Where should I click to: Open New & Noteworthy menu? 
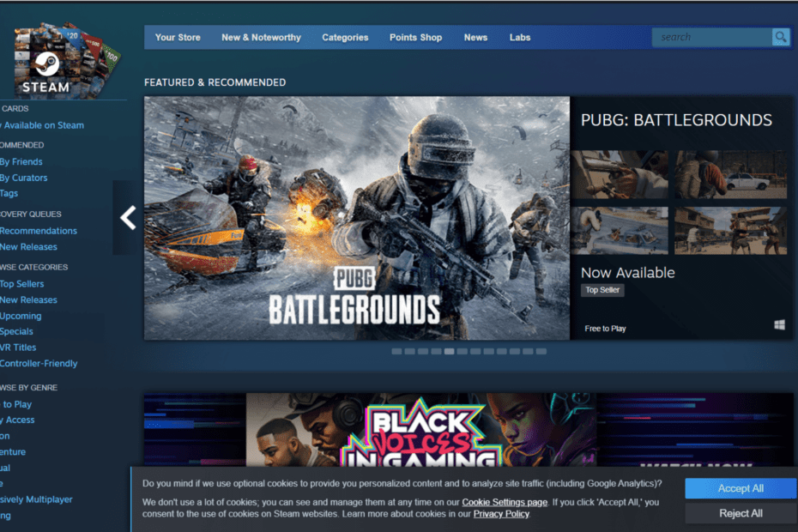pos(261,38)
